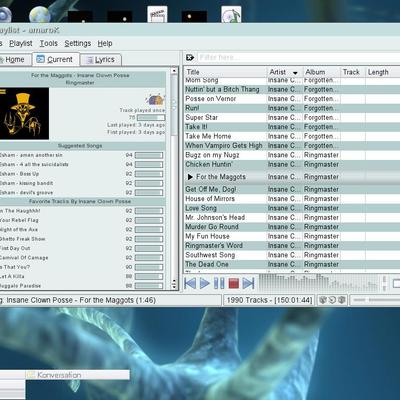Select suggested song Esham - kissing bandit
This screenshot has width=400, height=400.
click(26, 183)
